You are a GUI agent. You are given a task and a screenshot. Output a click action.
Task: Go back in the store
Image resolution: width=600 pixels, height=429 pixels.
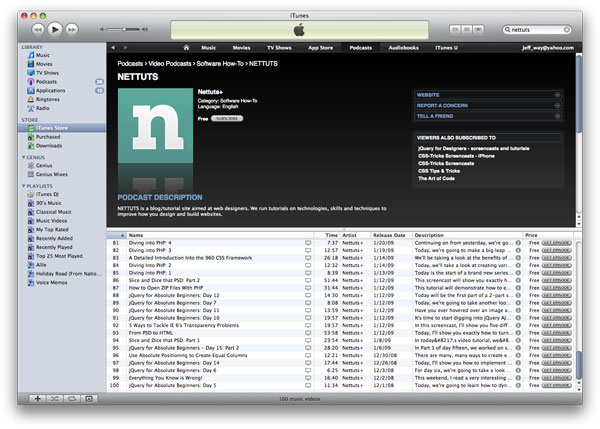tap(113, 47)
